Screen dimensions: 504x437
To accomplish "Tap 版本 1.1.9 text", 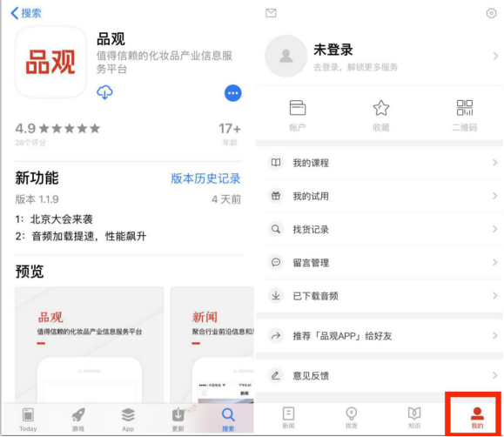I will [37, 199].
